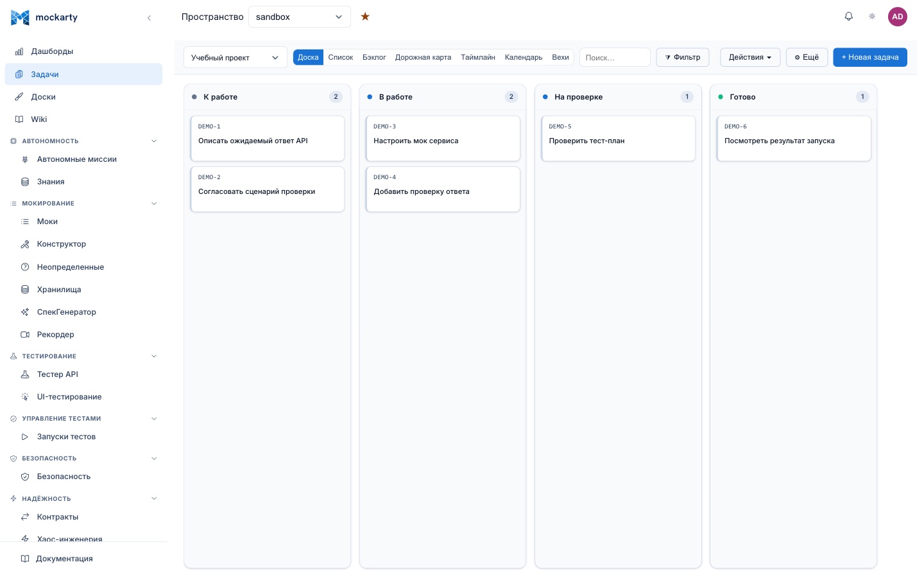Screen dimensions: 924x578
Task: Click the Тестер API flask icon
Action: 25,374
